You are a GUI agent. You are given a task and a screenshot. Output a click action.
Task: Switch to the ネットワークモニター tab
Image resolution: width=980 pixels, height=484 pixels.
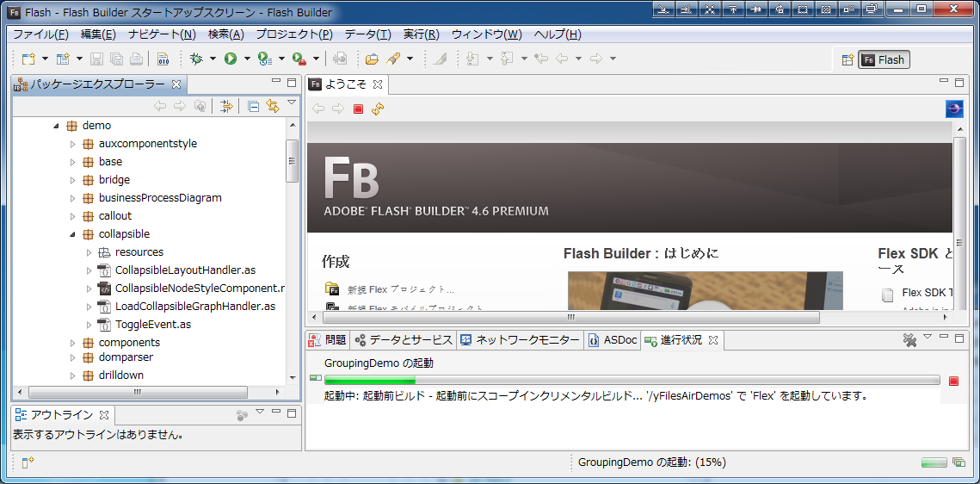tap(520, 340)
